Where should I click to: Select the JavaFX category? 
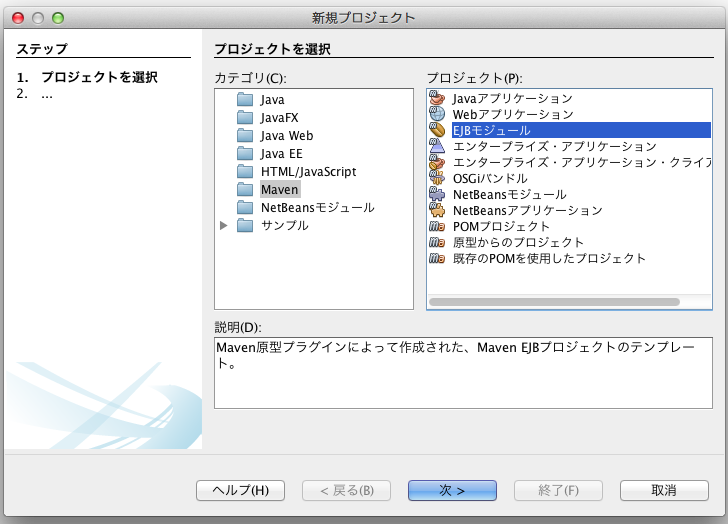[x=279, y=118]
